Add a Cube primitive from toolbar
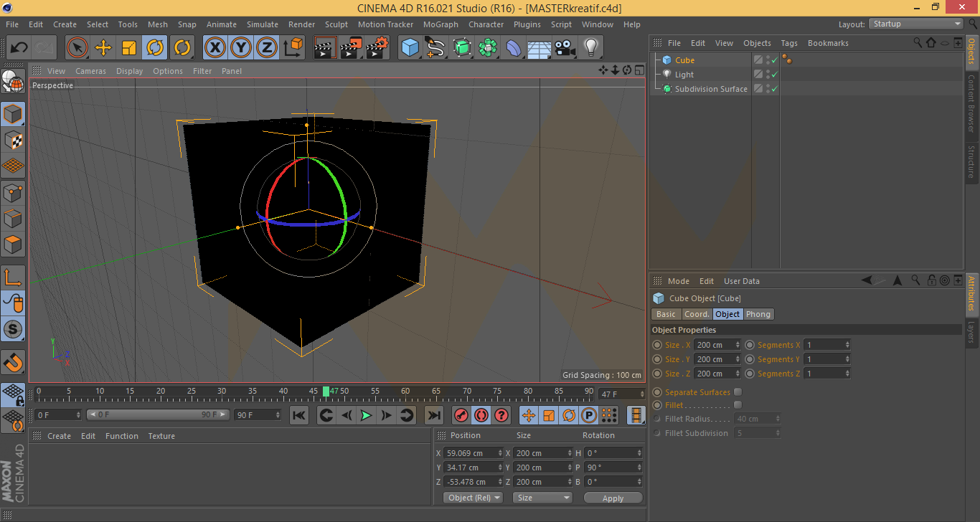This screenshot has height=522, width=980. [410, 48]
